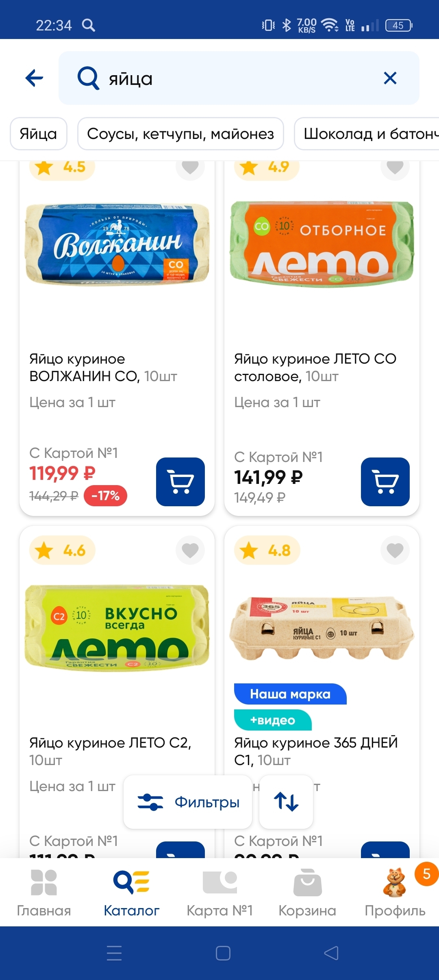Open ВОЛЖАНИН egg product image

click(117, 245)
